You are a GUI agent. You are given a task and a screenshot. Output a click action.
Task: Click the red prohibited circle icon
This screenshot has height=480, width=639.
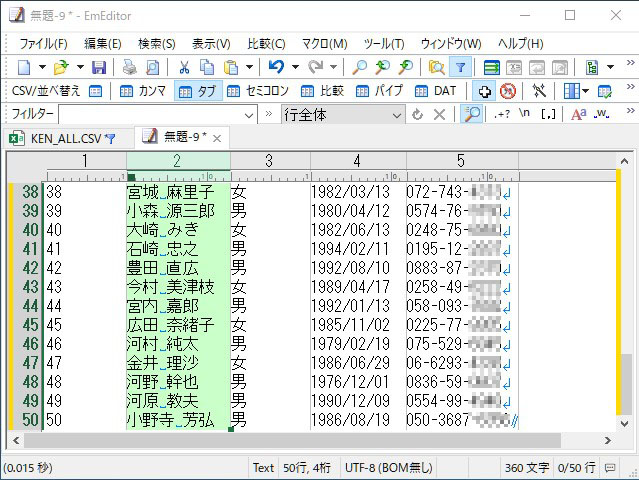(x=507, y=91)
